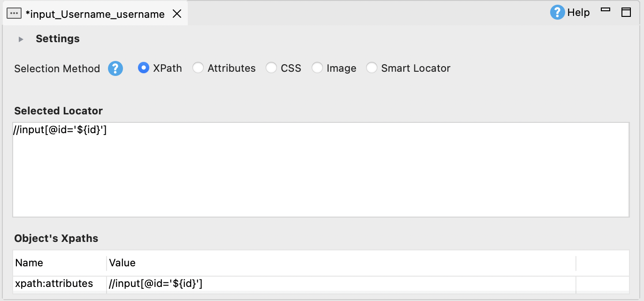Screen dimensions: 644x301
Task: Click the Selection Method help icon
Action: (115, 68)
